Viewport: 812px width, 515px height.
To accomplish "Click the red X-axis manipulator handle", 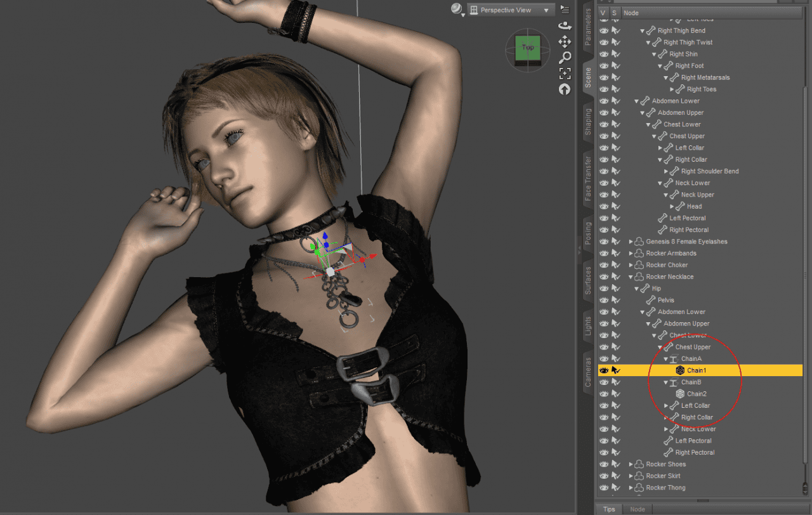I will pyautogui.click(x=362, y=259).
